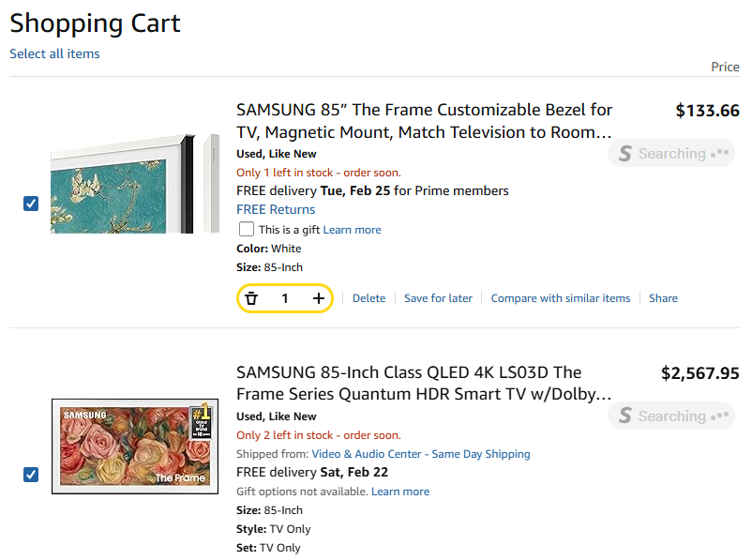Click Select all items link
Screen dimensions: 752x560
coord(54,53)
